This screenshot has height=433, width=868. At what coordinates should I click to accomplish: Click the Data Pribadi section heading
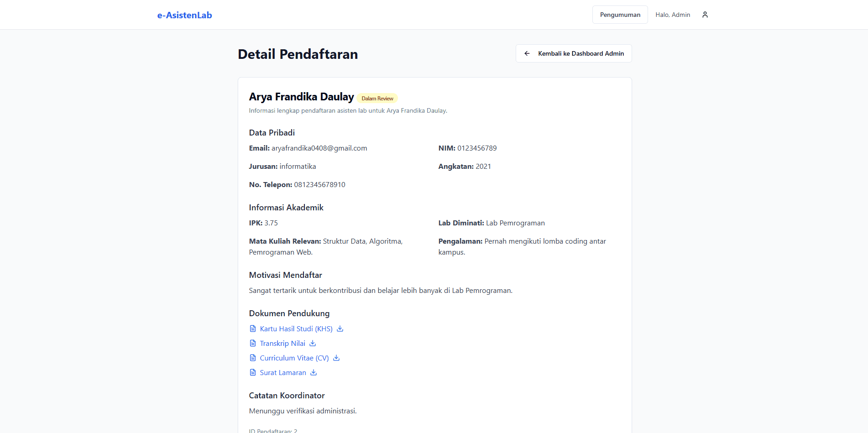point(272,132)
